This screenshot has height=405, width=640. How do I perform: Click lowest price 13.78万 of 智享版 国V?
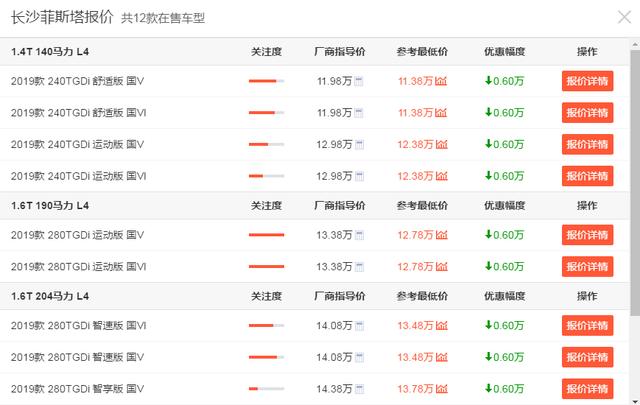pyautogui.click(x=416, y=389)
